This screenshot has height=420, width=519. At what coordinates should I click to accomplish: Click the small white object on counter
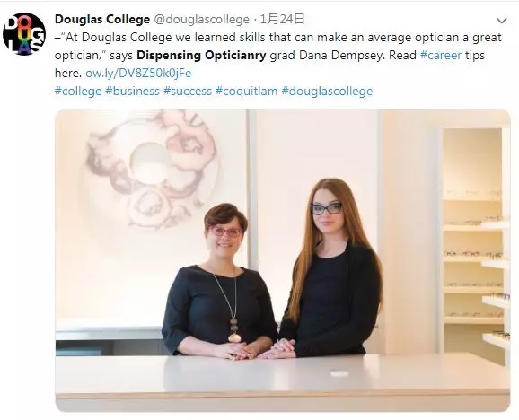pos(339,373)
